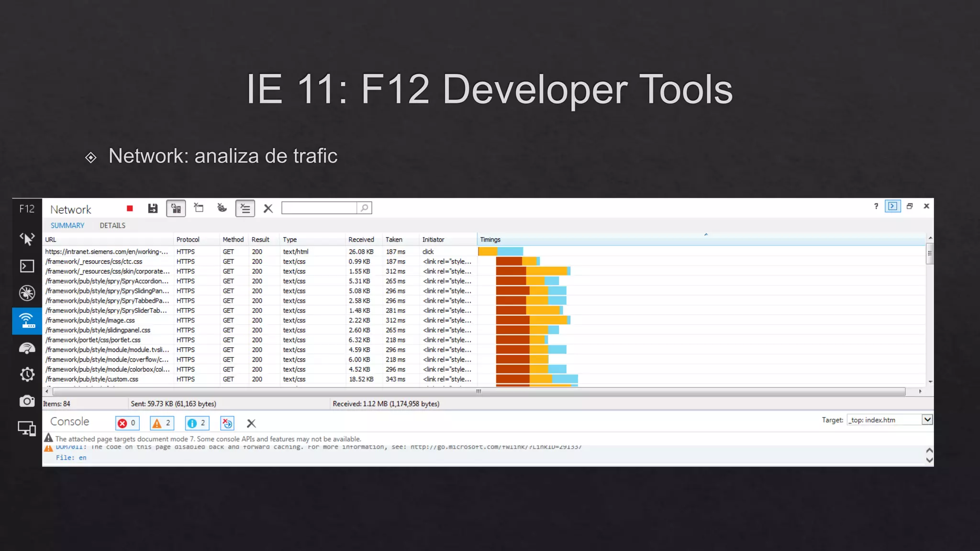Sort requests by Received column
980x551 pixels.
364,240
